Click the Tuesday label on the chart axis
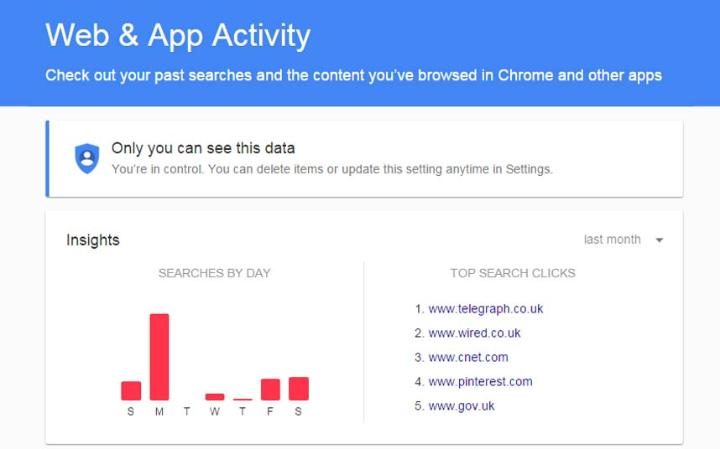 pyautogui.click(x=187, y=409)
